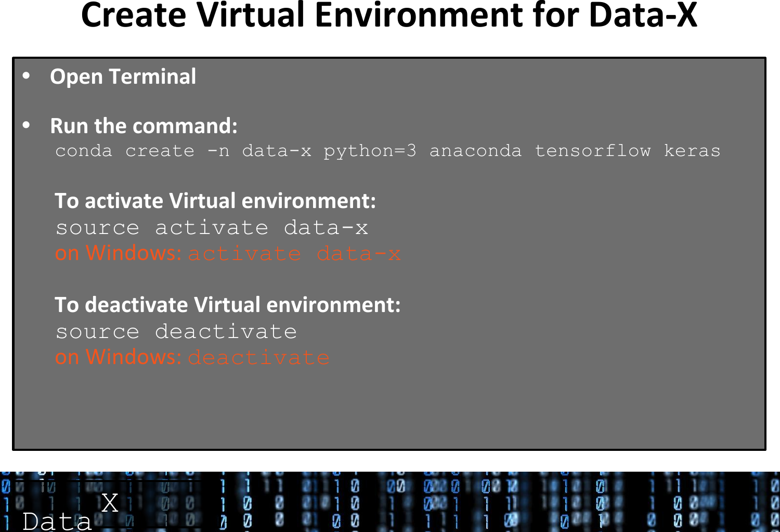Click the orange 'on Windows: activate data-x' line

(x=228, y=253)
